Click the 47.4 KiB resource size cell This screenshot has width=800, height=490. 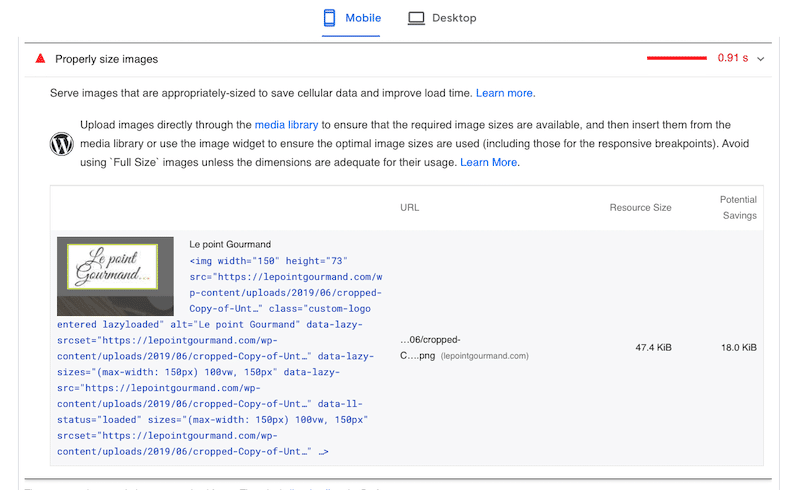654,348
